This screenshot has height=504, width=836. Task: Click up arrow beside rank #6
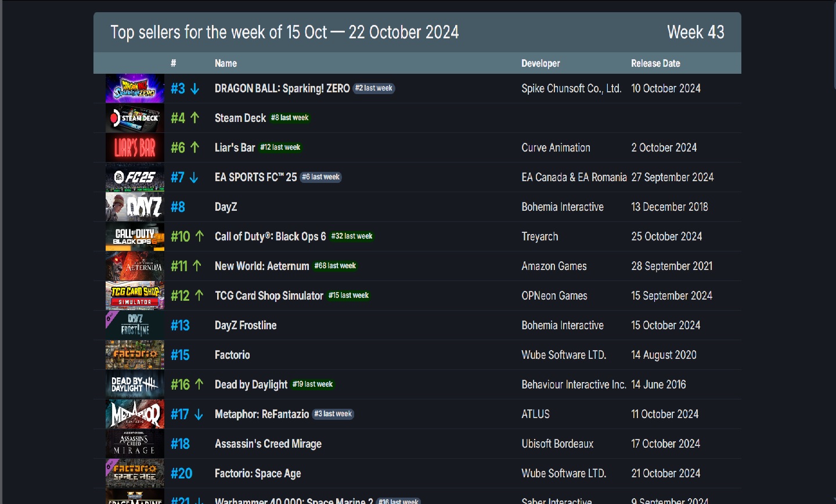coord(195,147)
